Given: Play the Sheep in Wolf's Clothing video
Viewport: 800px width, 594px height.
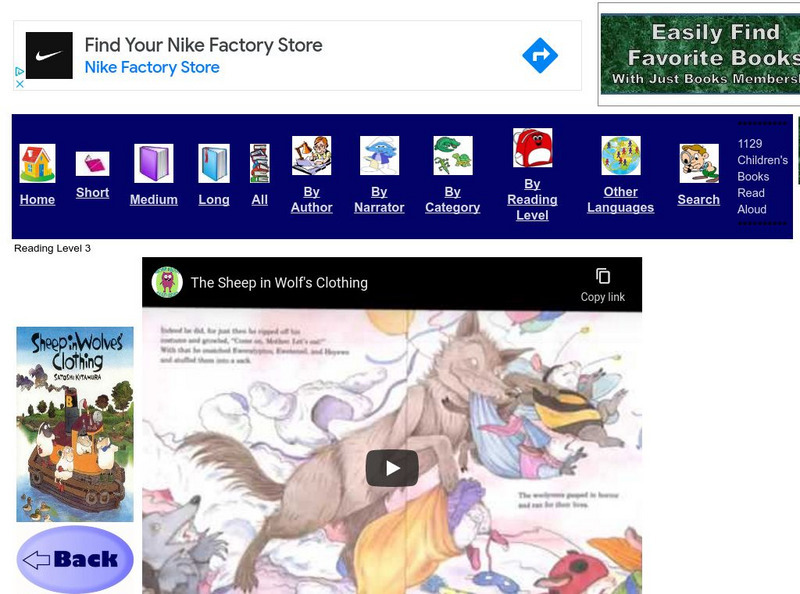Looking at the screenshot, I should pyautogui.click(x=391, y=466).
